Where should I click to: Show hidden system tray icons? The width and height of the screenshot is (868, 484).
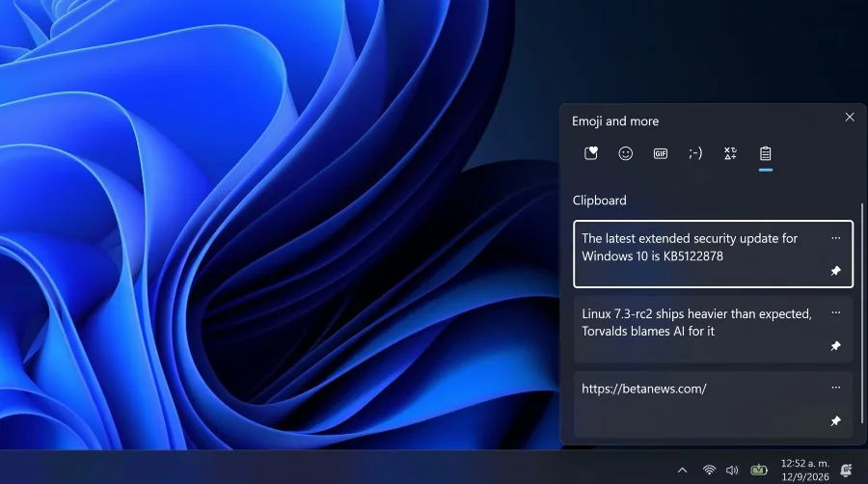[682, 471]
